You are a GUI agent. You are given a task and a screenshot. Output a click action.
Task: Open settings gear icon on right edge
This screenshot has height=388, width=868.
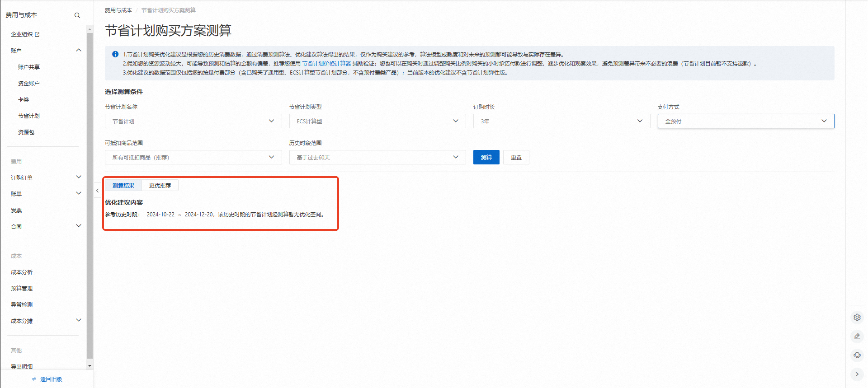tap(857, 317)
